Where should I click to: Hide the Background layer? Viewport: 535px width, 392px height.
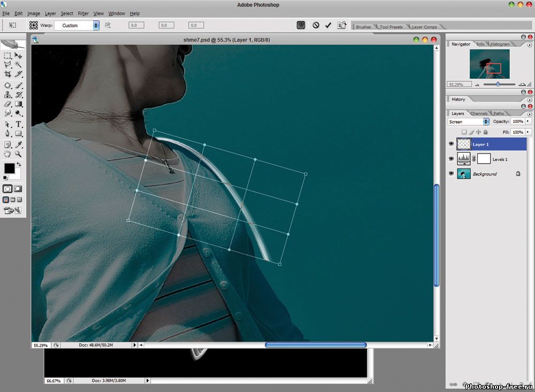(451, 174)
